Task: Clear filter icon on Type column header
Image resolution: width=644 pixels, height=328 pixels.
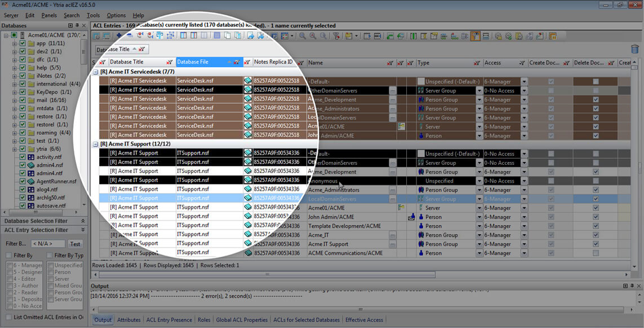Action: 477,63
